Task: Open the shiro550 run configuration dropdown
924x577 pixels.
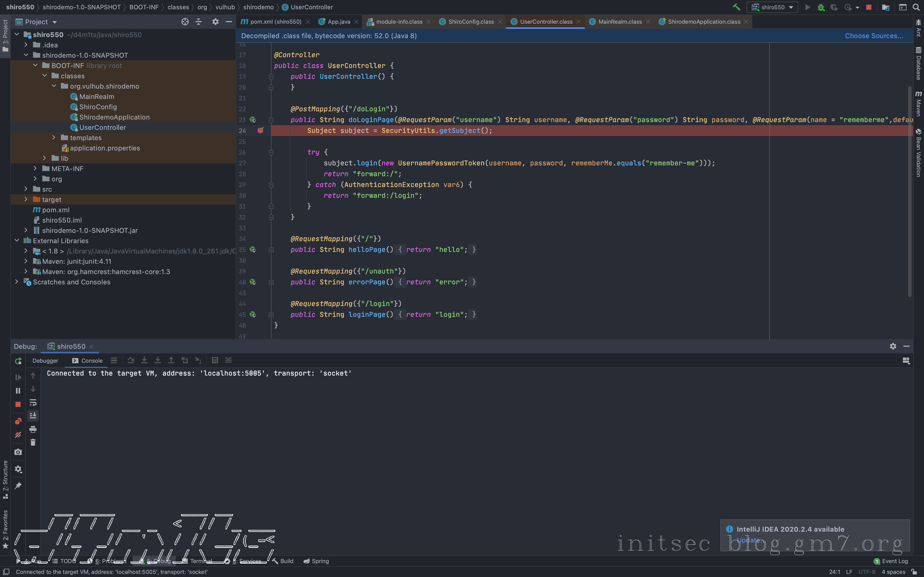Action: pyautogui.click(x=773, y=7)
